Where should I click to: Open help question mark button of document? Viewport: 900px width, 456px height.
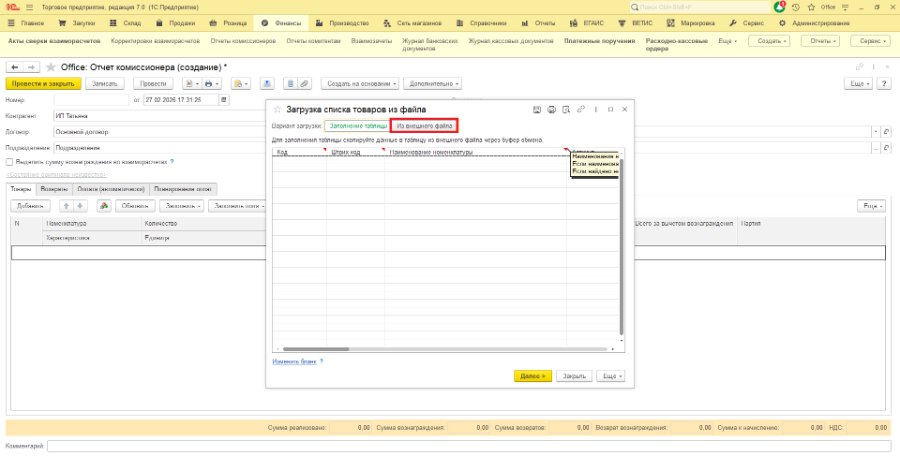(x=884, y=83)
